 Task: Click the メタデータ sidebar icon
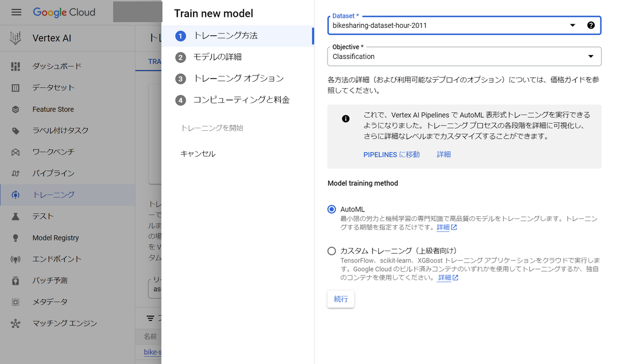point(15,302)
